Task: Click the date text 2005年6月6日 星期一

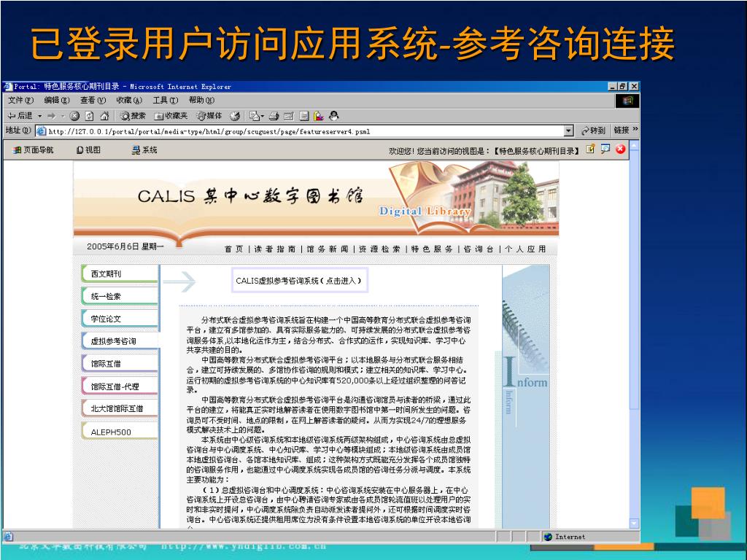Action: tap(125, 246)
